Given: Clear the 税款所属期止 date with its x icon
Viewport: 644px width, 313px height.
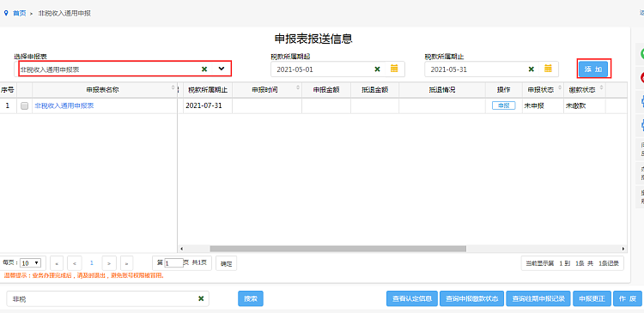Looking at the screenshot, I should tap(531, 69).
